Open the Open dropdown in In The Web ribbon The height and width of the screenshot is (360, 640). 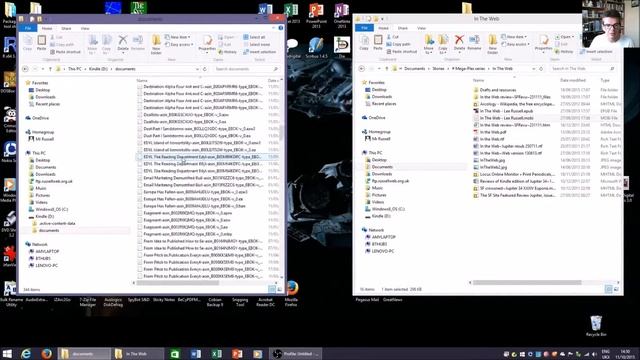564,37
